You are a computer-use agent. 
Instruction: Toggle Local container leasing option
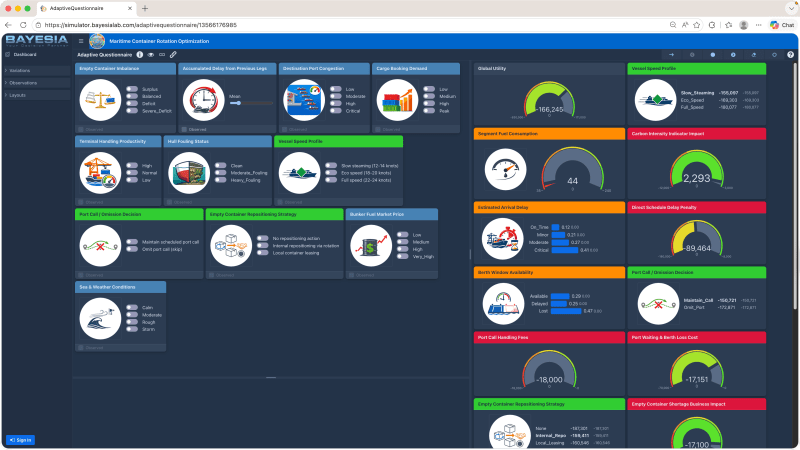click(x=263, y=253)
